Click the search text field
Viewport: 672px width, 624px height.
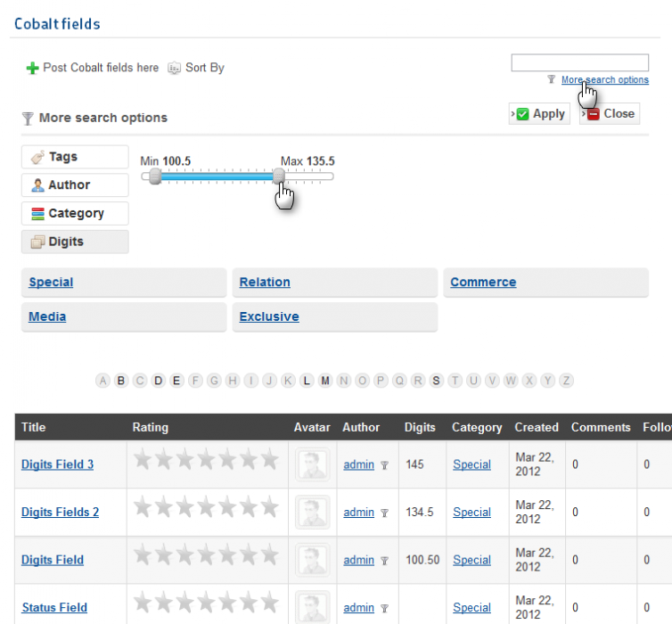[x=579, y=63]
